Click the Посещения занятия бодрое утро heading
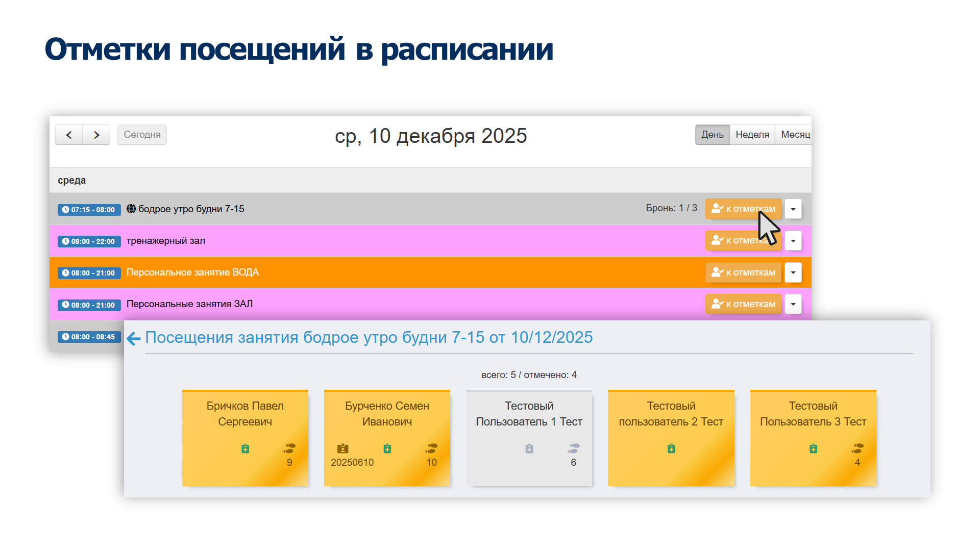 [369, 337]
